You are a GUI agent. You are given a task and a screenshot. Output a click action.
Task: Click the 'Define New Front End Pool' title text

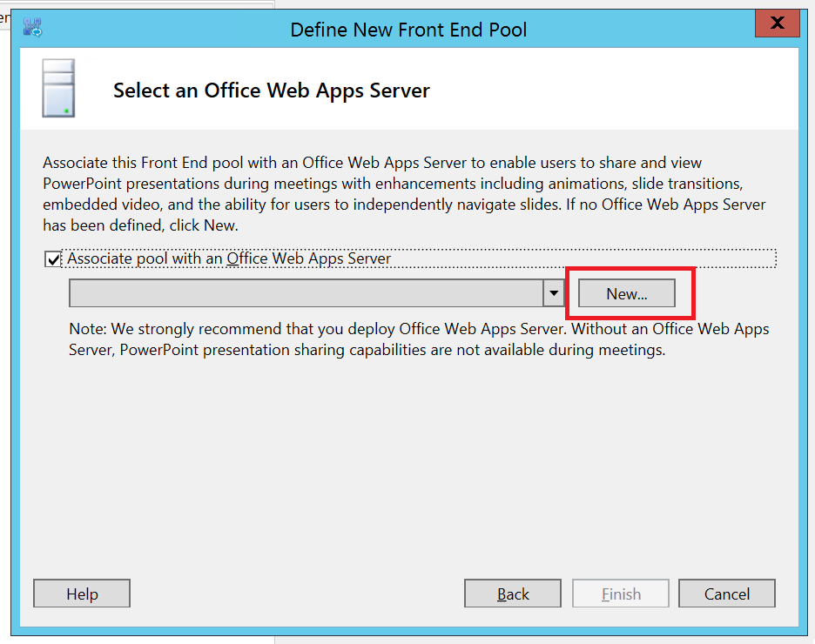(x=408, y=30)
